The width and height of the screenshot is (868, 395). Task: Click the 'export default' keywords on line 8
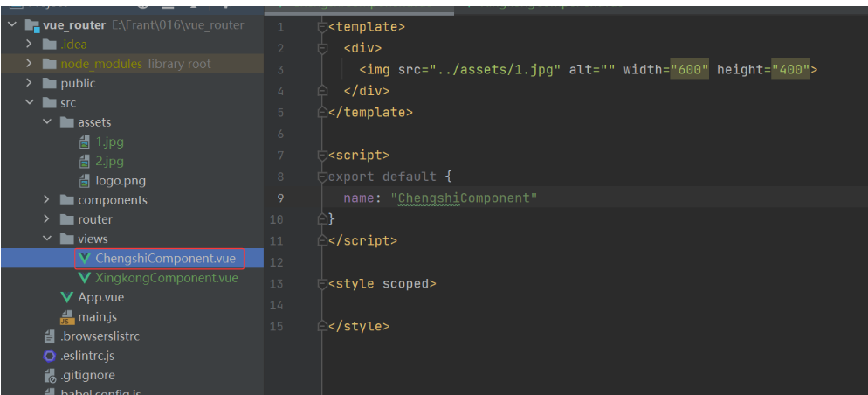(382, 177)
